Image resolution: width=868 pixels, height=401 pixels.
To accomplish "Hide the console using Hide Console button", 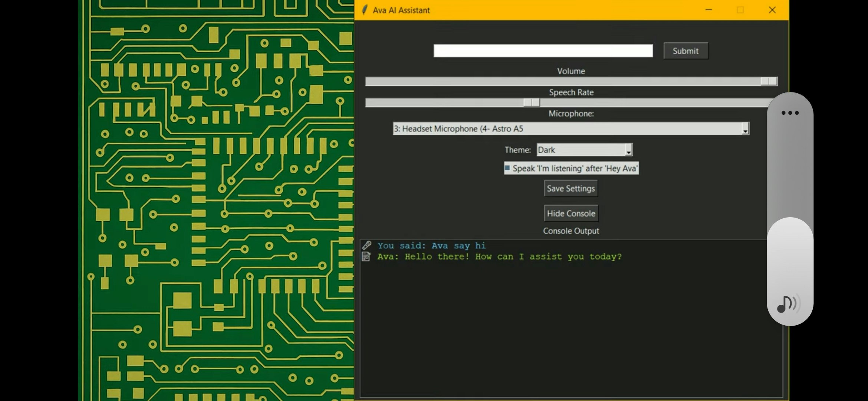I will pyautogui.click(x=571, y=213).
